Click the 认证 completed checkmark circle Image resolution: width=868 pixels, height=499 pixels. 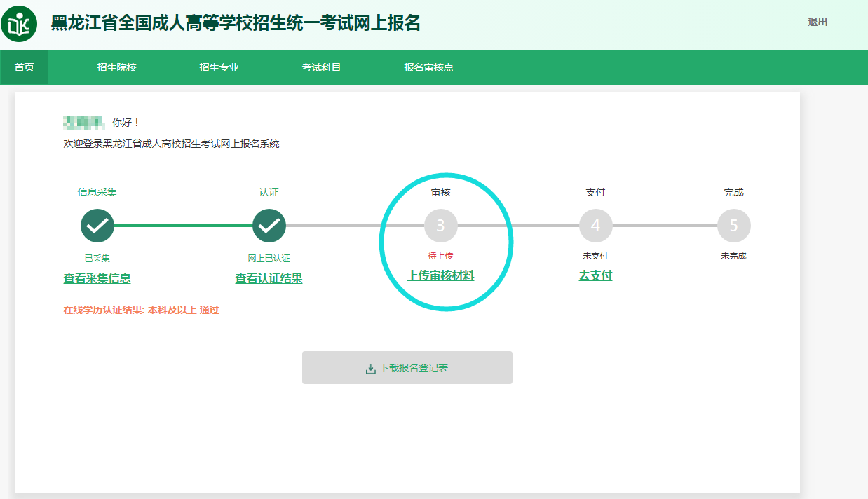tap(269, 226)
